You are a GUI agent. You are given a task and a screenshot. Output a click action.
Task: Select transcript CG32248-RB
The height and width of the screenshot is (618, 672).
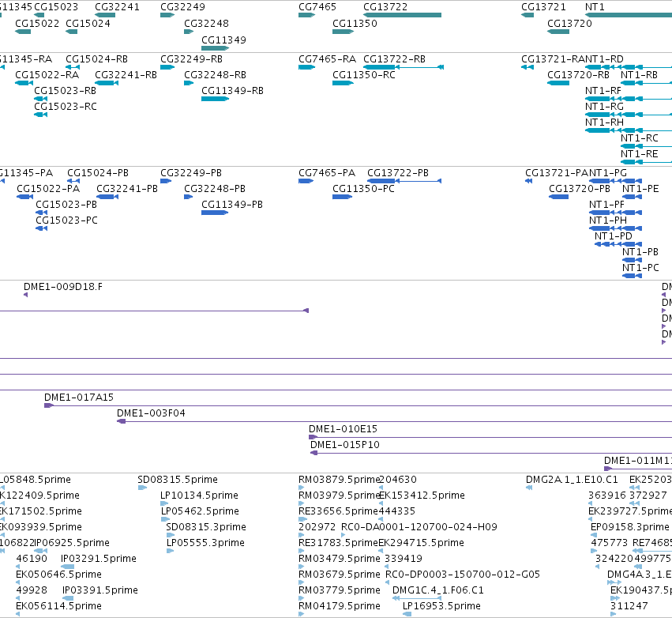[215, 74]
